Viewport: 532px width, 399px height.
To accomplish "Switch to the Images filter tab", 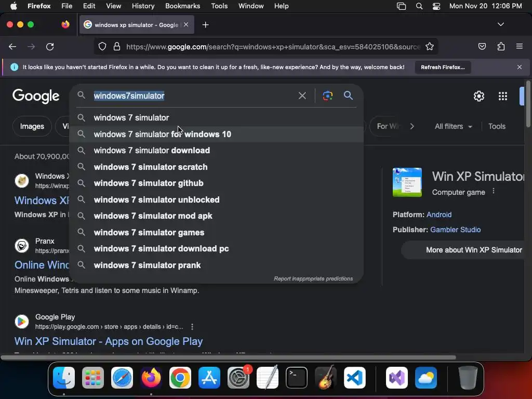I will (32, 126).
